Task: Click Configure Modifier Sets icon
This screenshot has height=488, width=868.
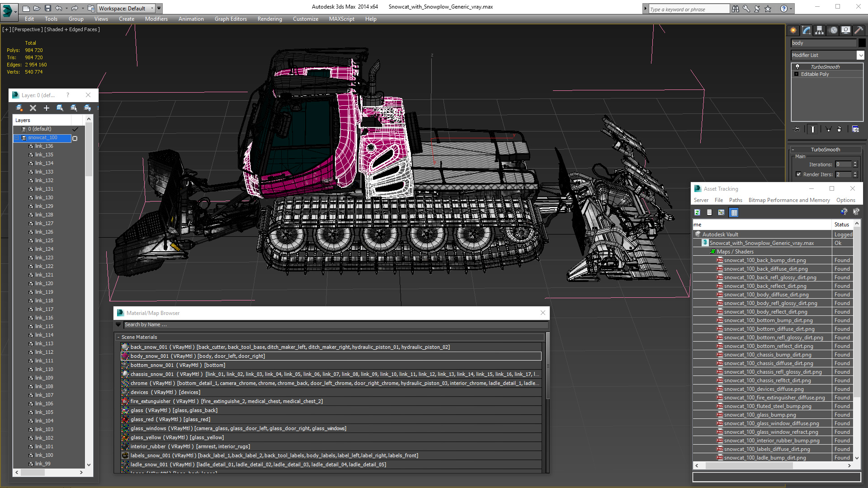Action: tap(855, 129)
